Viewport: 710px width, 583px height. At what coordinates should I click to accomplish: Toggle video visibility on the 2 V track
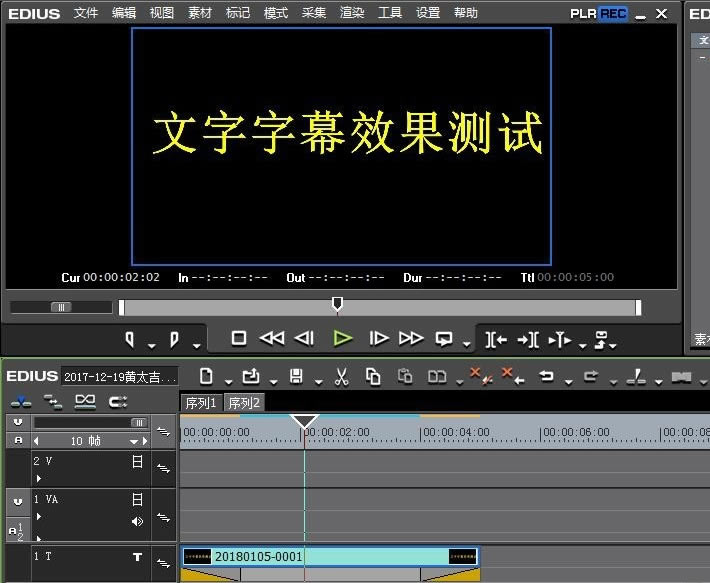pyautogui.click(x=137, y=461)
